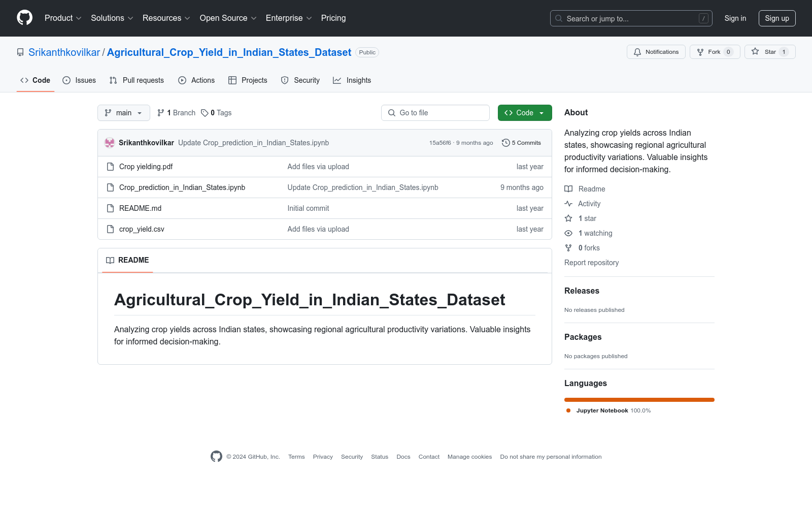Open the main branch selector
Screen dimensions: 812x508
click(x=124, y=113)
